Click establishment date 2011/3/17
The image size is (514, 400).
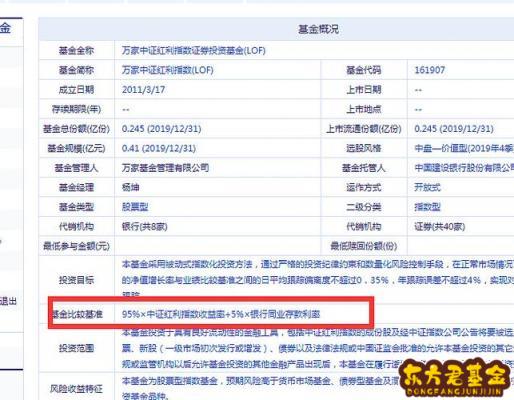(143, 90)
